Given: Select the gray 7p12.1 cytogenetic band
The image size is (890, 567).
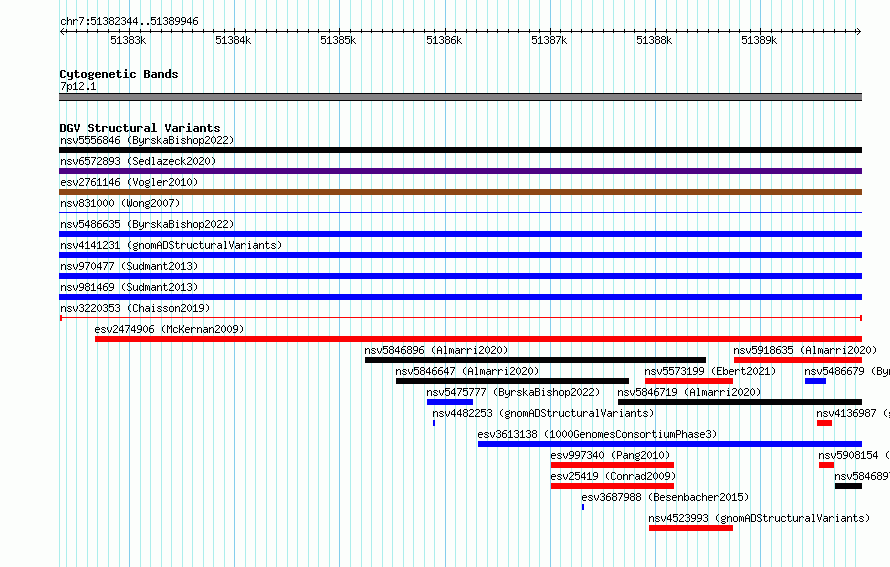Looking at the screenshot, I should (x=460, y=97).
